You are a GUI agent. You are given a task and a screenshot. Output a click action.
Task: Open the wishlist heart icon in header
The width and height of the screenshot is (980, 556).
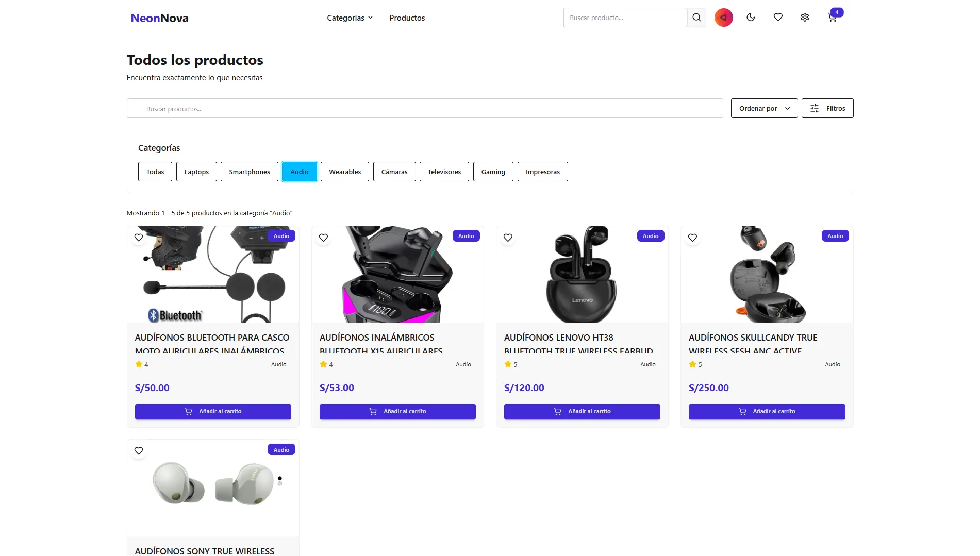pyautogui.click(x=778, y=18)
